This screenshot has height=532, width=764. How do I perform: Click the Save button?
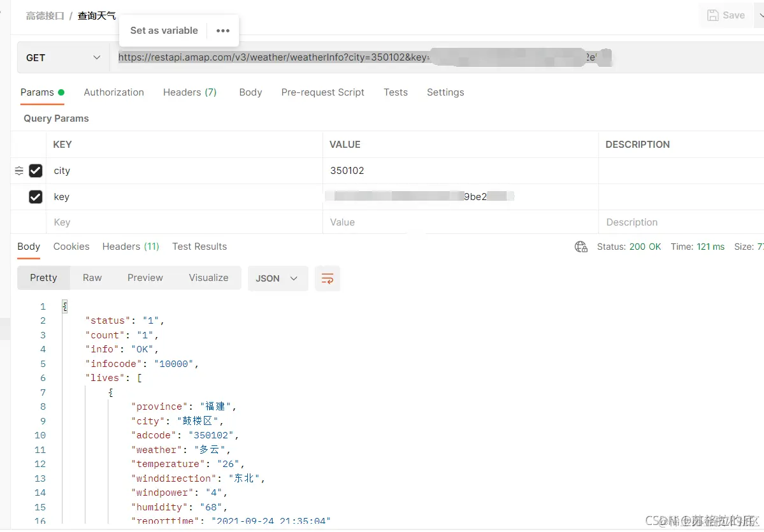[726, 15]
